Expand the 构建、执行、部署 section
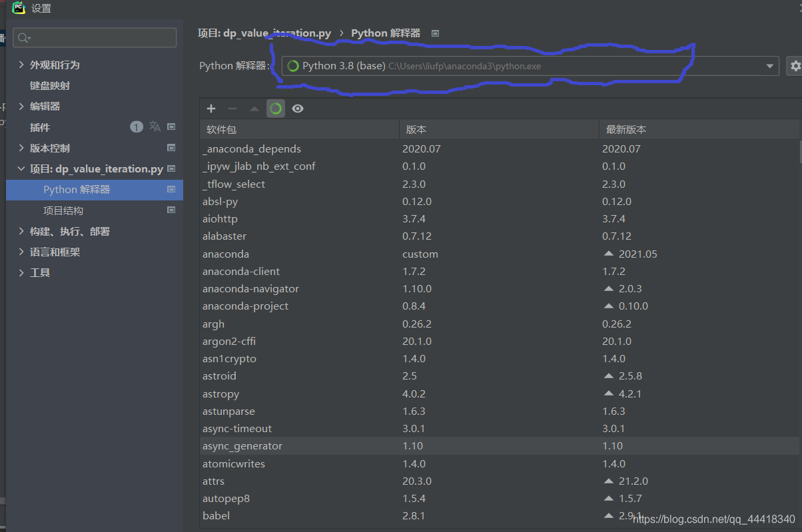 [x=21, y=231]
